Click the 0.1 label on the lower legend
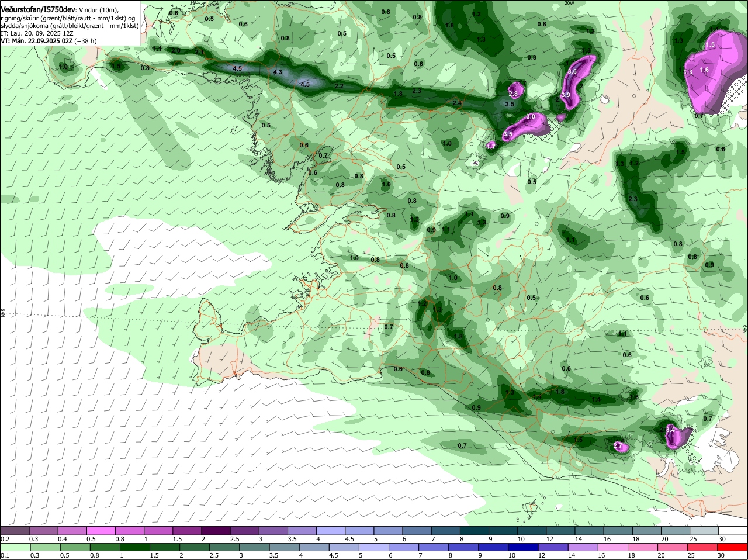The height and width of the screenshot is (560, 748). [x=5, y=556]
